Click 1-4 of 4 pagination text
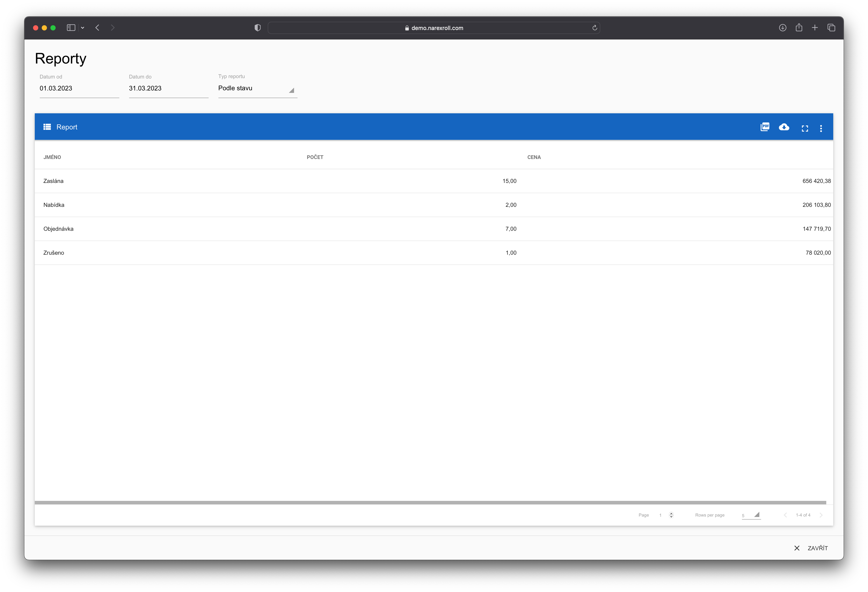The image size is (868, 592). point(803,515)
